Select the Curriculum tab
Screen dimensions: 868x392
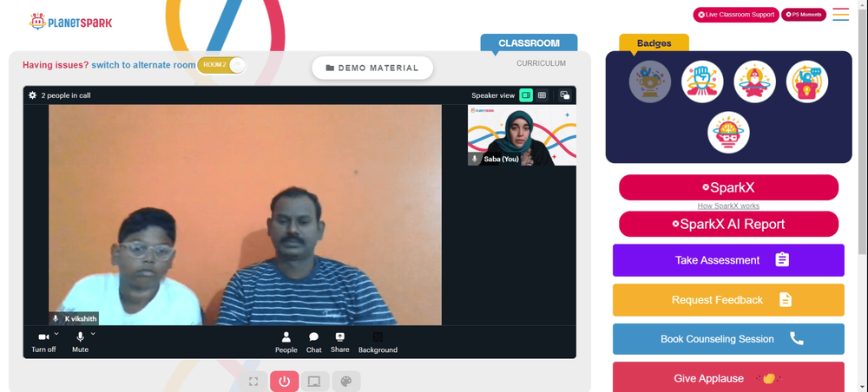tap(541, 63)
